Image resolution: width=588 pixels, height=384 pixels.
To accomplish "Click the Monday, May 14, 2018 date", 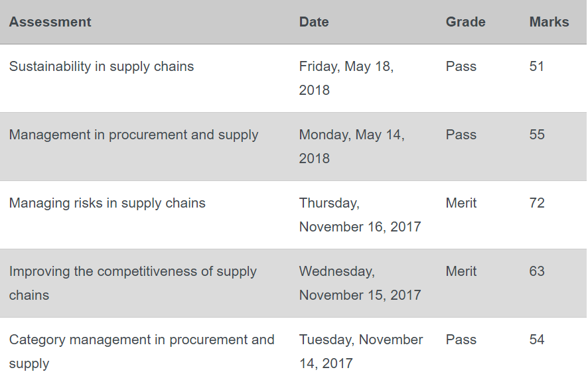I will [352, 146].
